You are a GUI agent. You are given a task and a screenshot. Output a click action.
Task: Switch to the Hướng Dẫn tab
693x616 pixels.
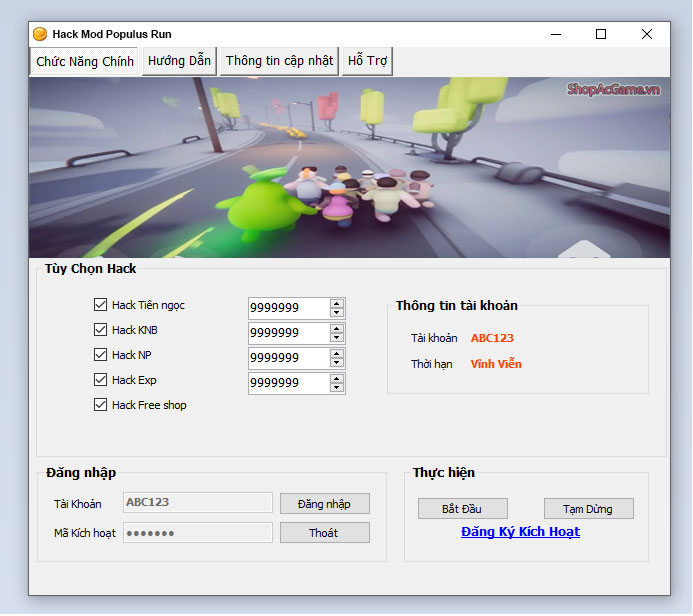(179, 61)
